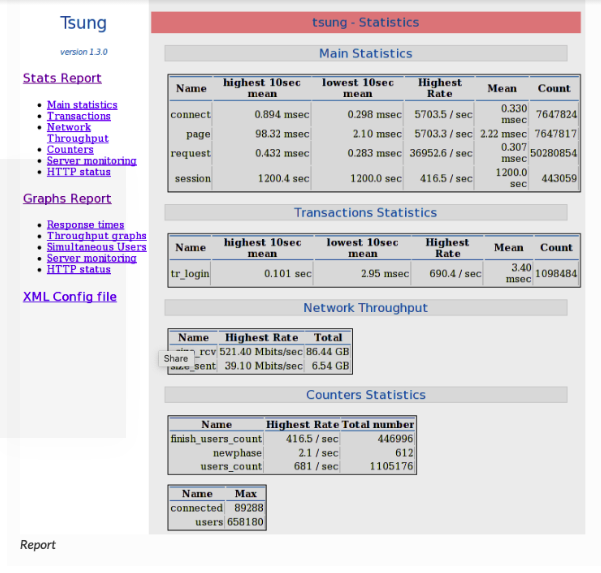Image resolution: width=601 pixels, height=573 pixels.
Task: Open the Throughput graphs link
Action: (x=97, y=236)
